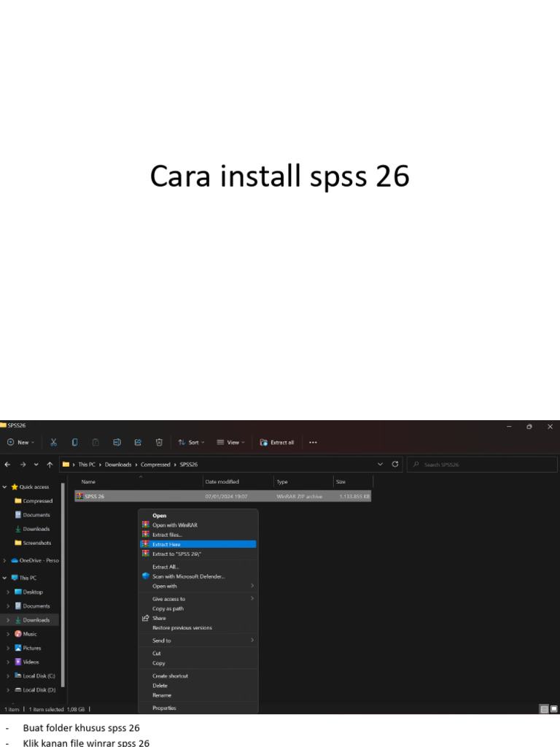Viewport: 560px width, 747px height.
Task: Click the Share icon in Explorer toolbar
Action: point(138,442)
